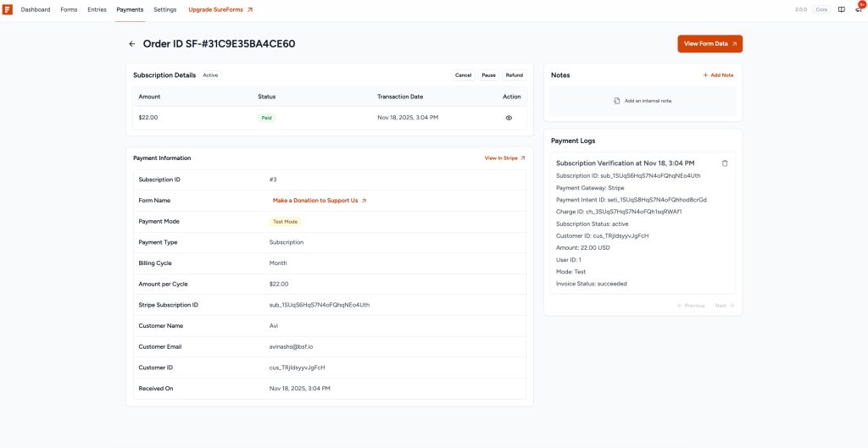This screenshot has width=868, height=448.
Task: Cancel the subscription
Action: [x=463, y=75]
